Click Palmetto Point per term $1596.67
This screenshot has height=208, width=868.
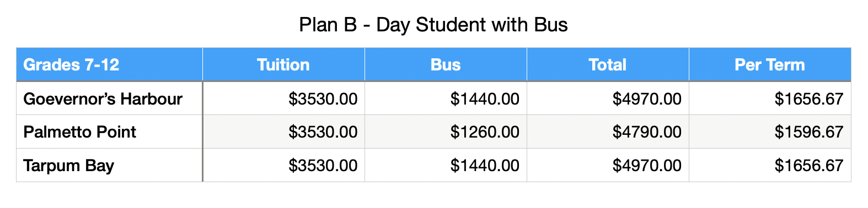click(x=770, y=132)
